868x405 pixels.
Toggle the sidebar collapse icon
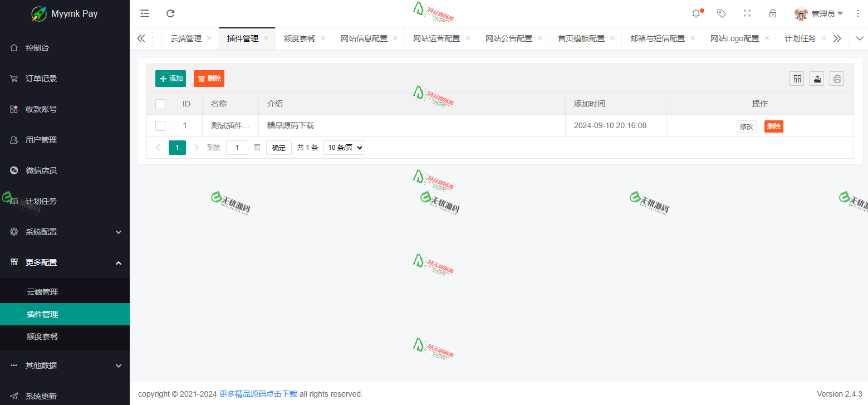[144, 13]
